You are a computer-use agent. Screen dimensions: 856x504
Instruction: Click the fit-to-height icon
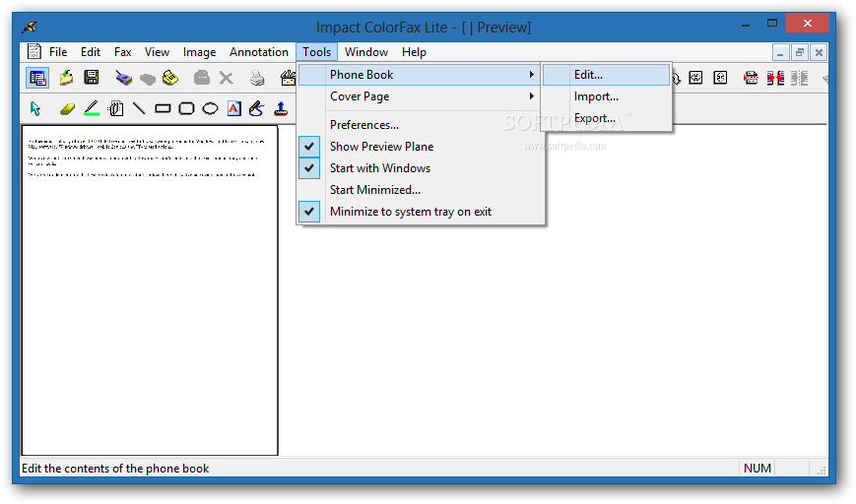click(x=720, y=78)
